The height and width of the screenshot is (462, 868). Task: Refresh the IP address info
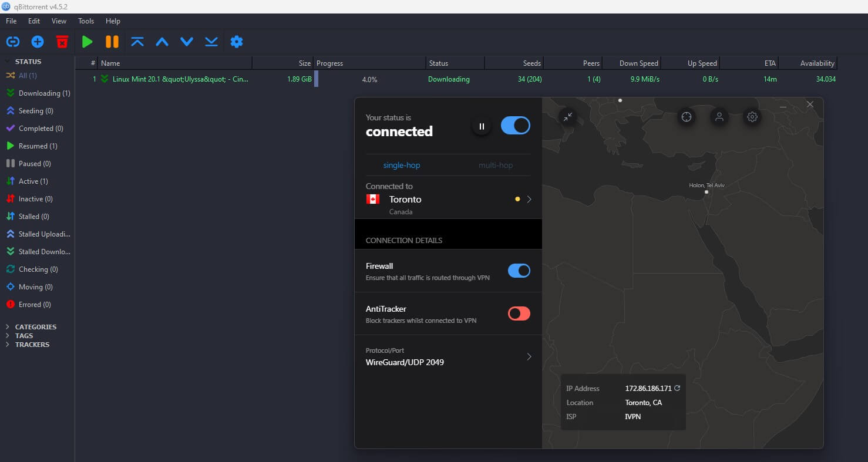677,388
